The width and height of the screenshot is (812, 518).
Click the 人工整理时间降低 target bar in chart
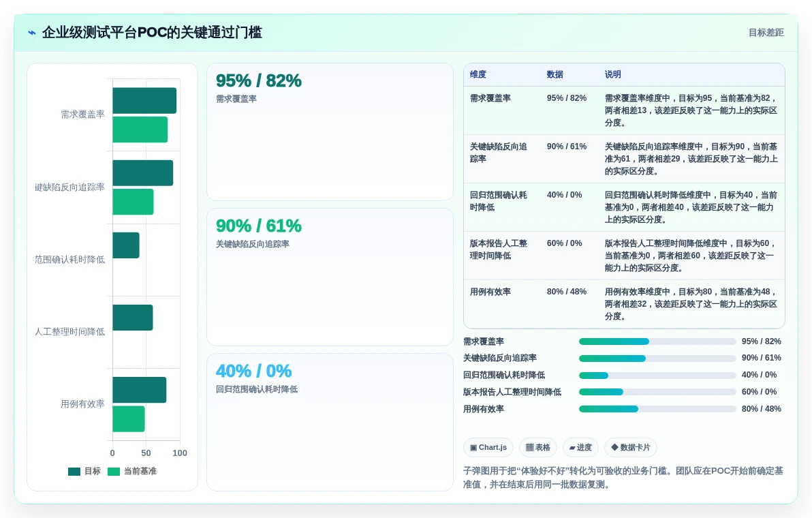133,318
